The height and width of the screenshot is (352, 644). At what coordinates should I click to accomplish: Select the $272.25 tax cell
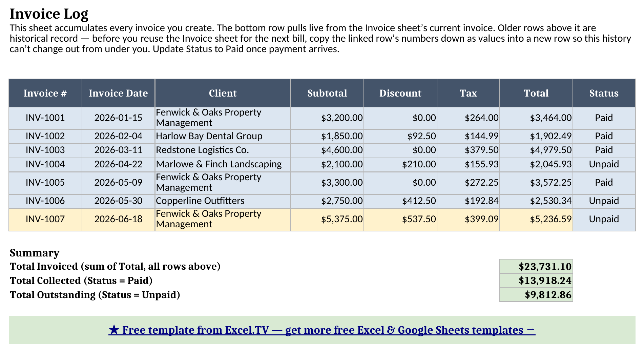click(x=468, y=183)
